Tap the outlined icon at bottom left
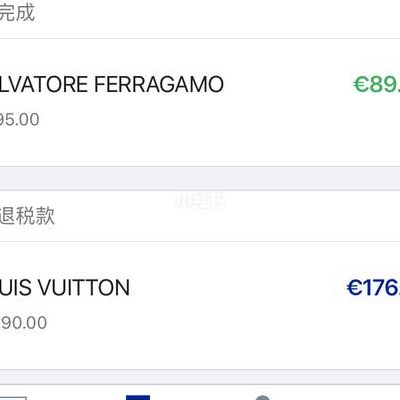The width and height of the screenshot is (400, 400). pos(13,398)
